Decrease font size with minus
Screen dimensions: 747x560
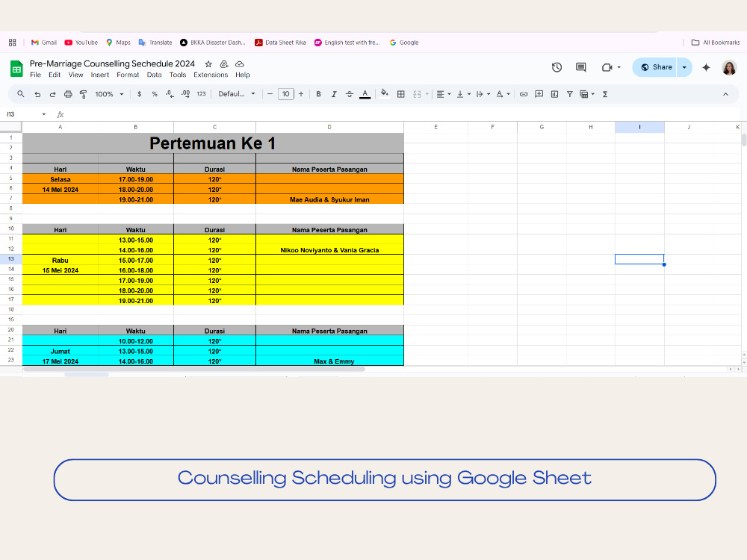click(270, 94)
